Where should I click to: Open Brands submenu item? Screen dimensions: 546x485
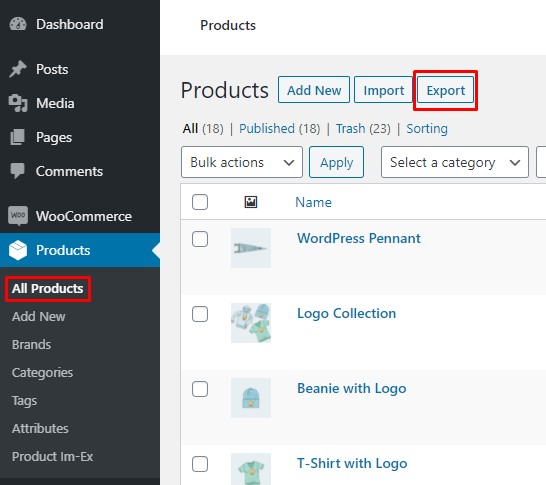click(x=31, y=344)
